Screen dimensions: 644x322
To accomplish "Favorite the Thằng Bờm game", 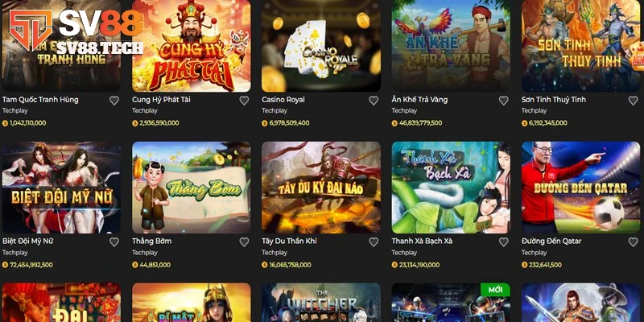I will 244,242.
